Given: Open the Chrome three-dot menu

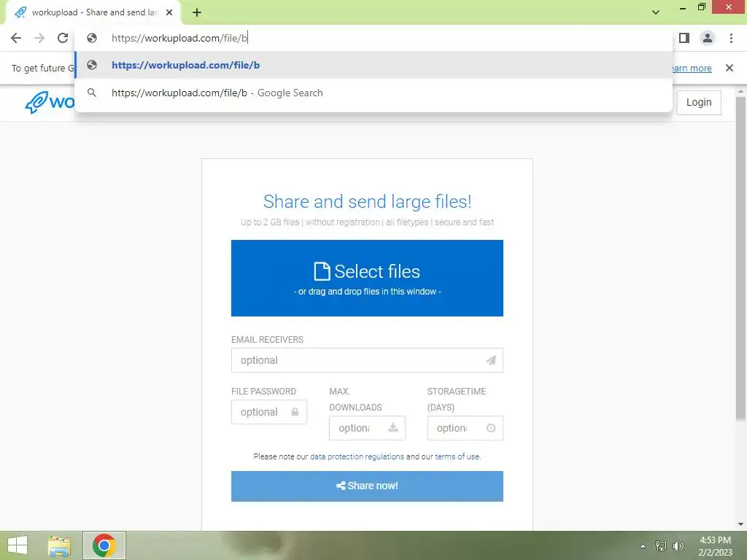Looking at the screenshot, I should [731, 38].
